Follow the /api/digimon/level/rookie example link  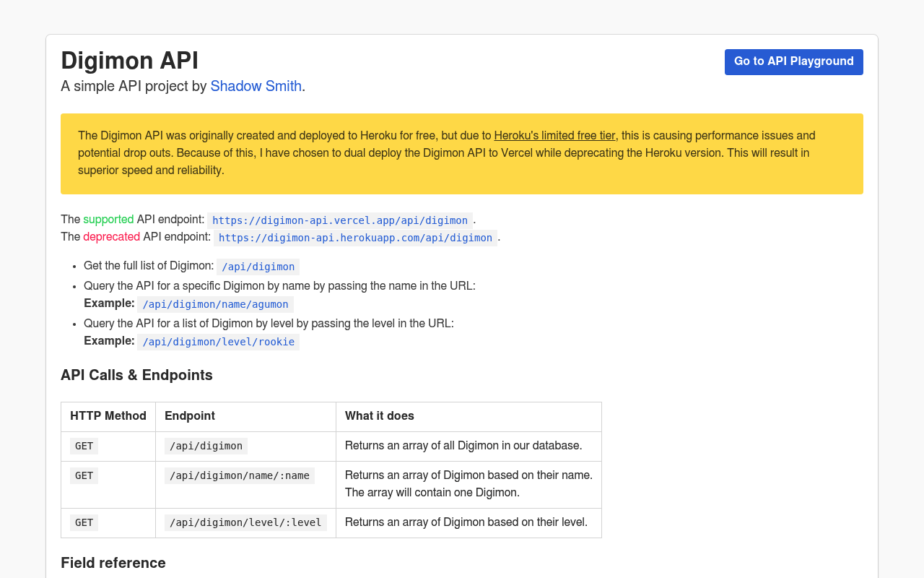coord(218,342)
